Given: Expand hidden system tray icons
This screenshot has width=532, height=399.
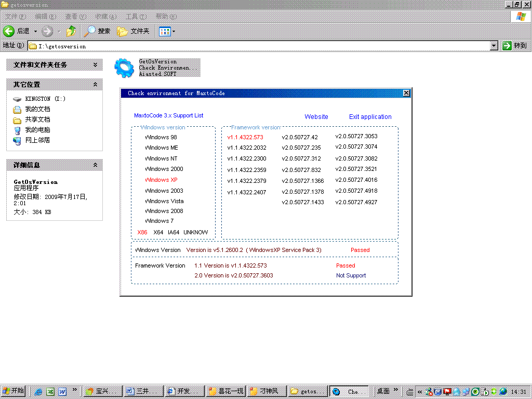Looking at the screenshot, I should click(420, 392).
